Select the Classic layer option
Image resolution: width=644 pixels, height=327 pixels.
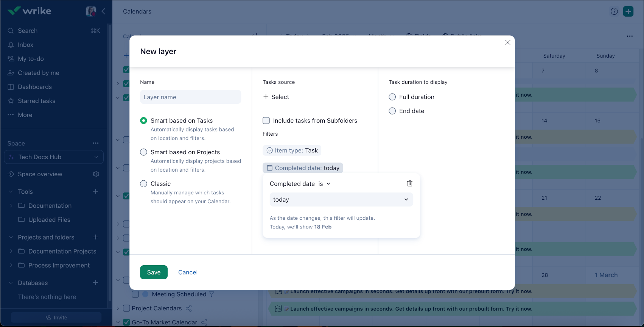click(x=143, y=184)
